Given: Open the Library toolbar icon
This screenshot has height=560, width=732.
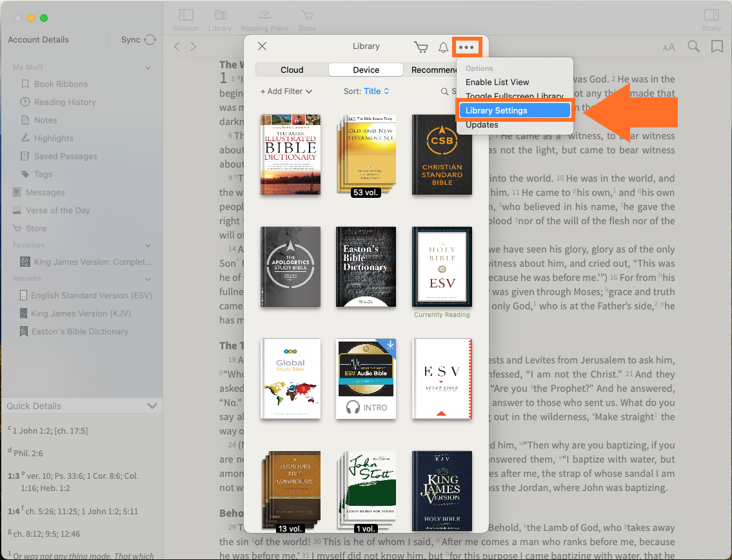Looking at the screenshot, I should pos(220,21).
